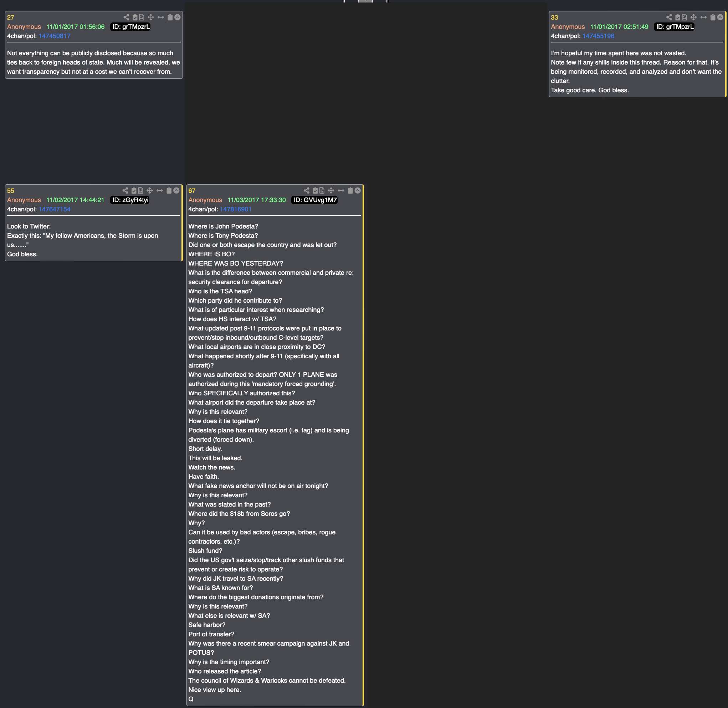
Task: Click move arrows icon on post 33
Action: coord(693,17)
